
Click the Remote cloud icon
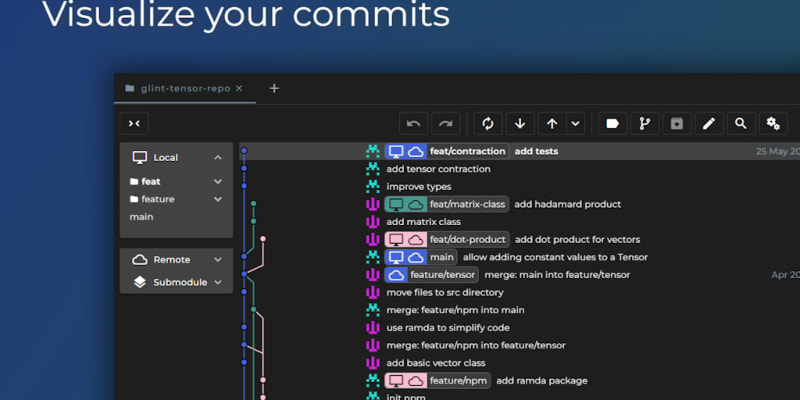pos(139,260)
